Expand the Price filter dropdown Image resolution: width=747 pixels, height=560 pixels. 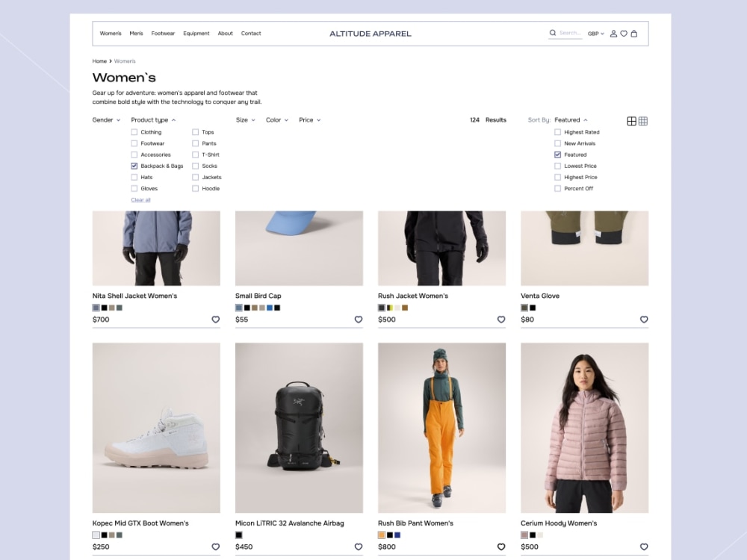pyautogui.click(x=310, y=120)
